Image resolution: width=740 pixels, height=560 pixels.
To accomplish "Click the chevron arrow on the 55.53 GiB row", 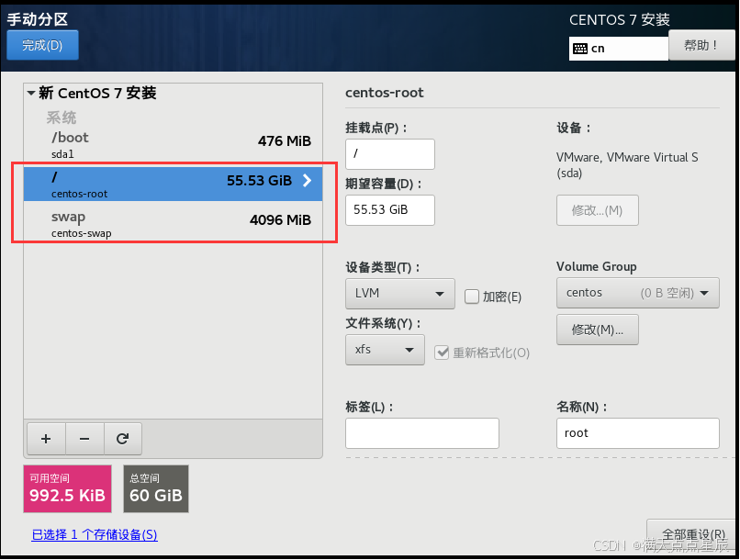I will click(x=308, y=180).
